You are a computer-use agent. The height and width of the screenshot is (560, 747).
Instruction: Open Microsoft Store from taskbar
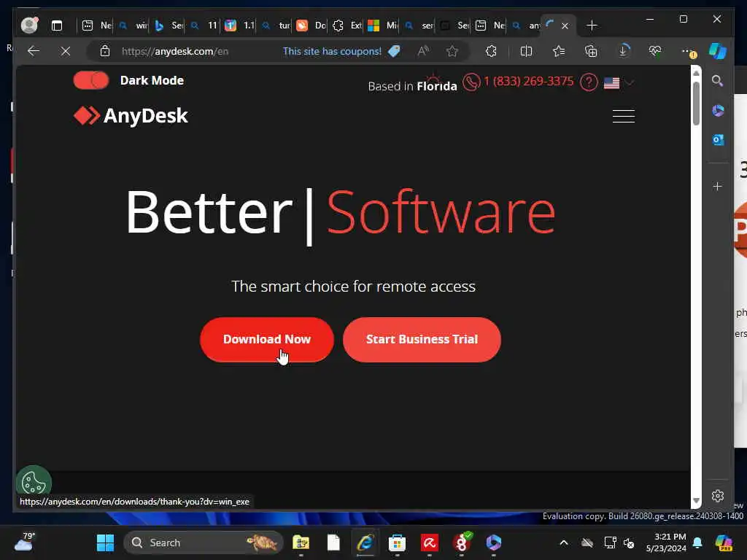pos(397,542)
